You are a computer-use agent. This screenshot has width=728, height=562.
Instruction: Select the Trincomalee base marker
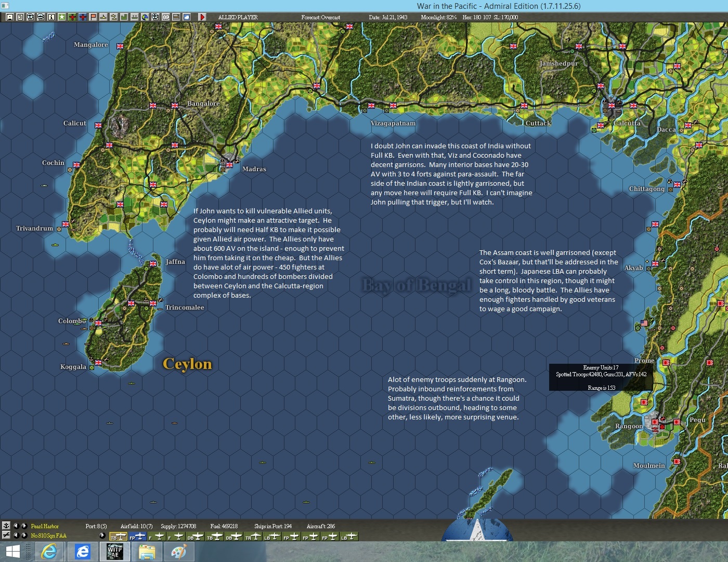coord(153,303)
